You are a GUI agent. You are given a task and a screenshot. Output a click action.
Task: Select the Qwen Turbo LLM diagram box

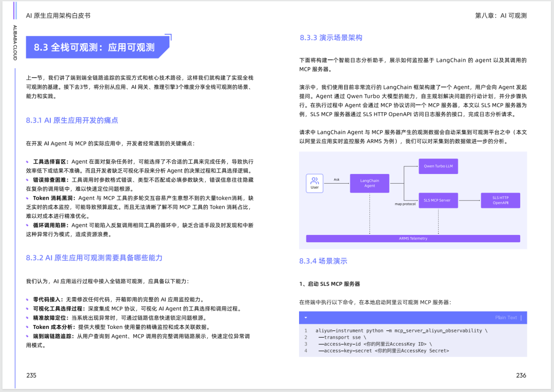click(438, 166)
